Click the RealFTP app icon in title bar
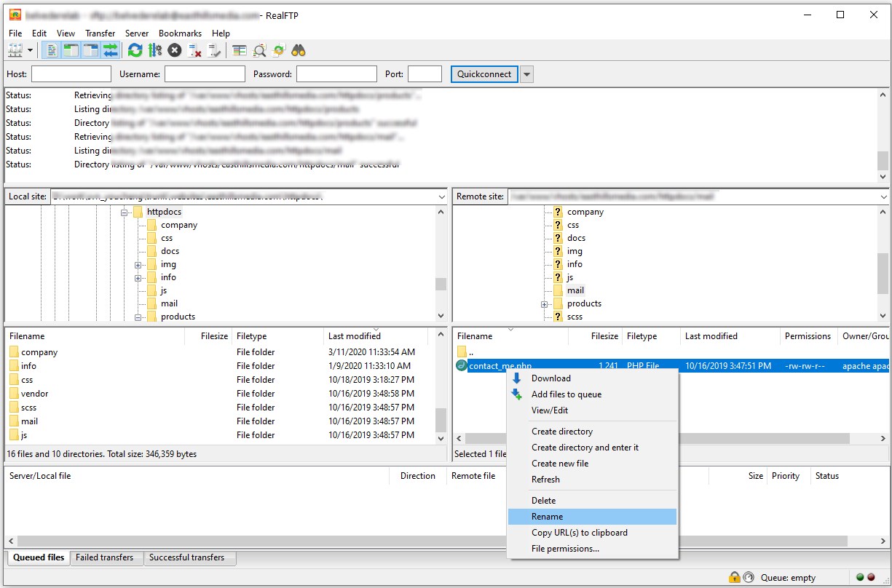Viewport: 892px width, 588px height. pyautogui.click(x=15, y=15)
